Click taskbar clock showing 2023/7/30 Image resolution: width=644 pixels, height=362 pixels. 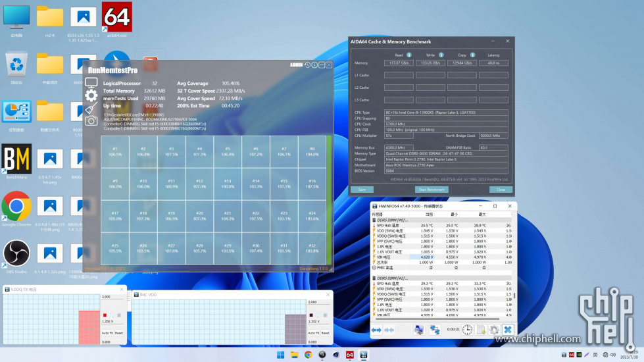pyautogui.click(x=630, y=355)
